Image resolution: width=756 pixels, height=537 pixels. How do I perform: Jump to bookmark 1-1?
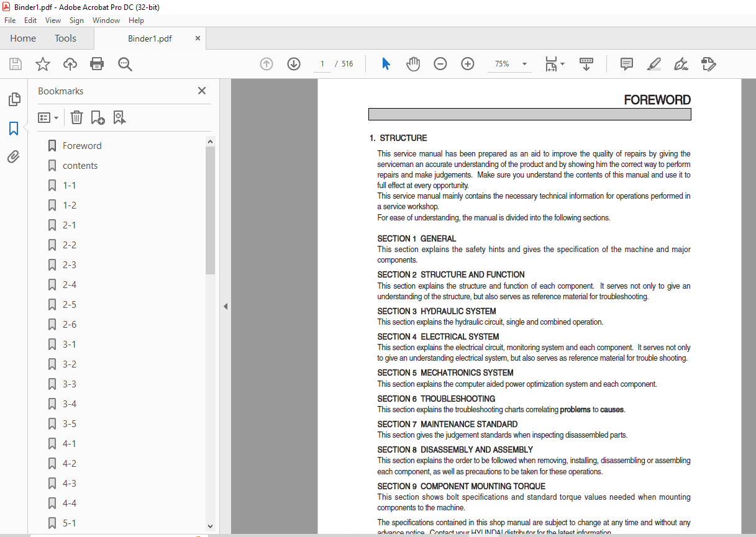coord(70,186)
